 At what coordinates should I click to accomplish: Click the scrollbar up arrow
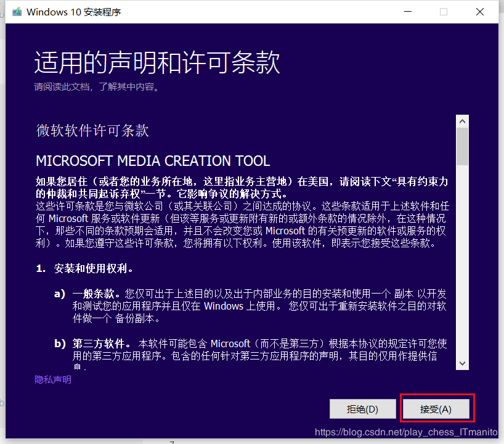[462, 121]
